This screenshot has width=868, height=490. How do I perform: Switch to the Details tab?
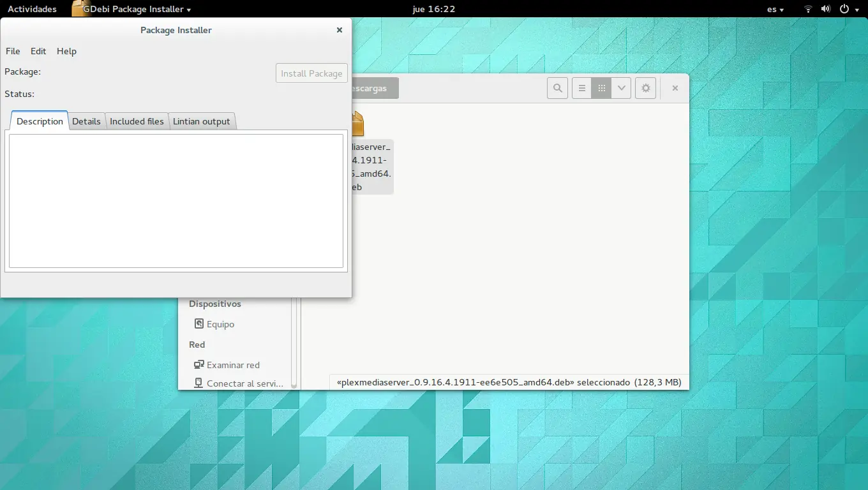86,121
